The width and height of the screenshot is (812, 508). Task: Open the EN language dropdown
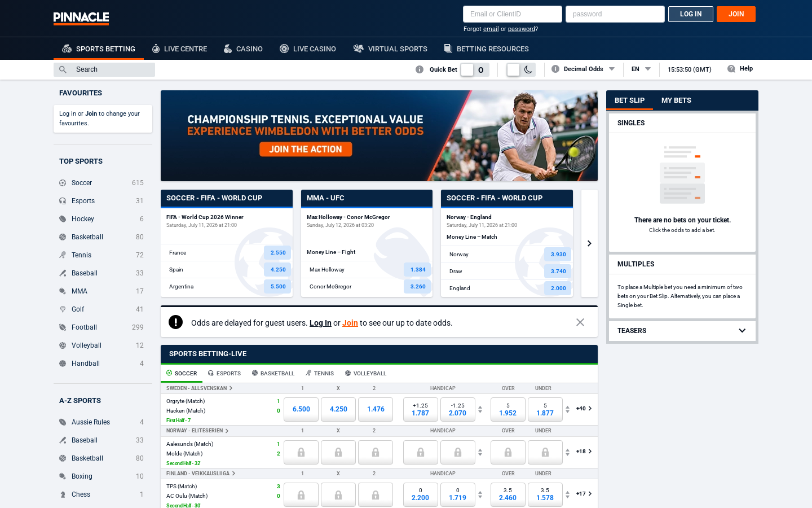[641, 69]
